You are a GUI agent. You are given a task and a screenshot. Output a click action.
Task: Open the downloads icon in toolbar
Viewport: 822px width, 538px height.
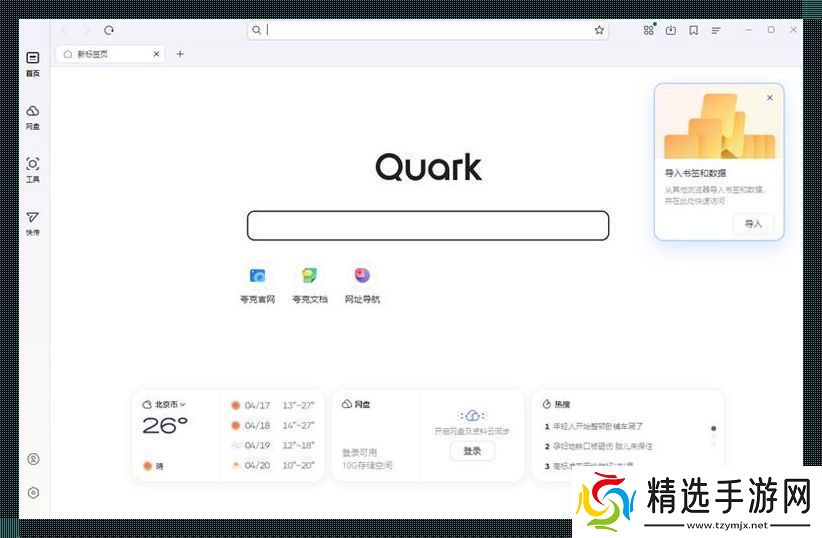[x=670, y=30]
